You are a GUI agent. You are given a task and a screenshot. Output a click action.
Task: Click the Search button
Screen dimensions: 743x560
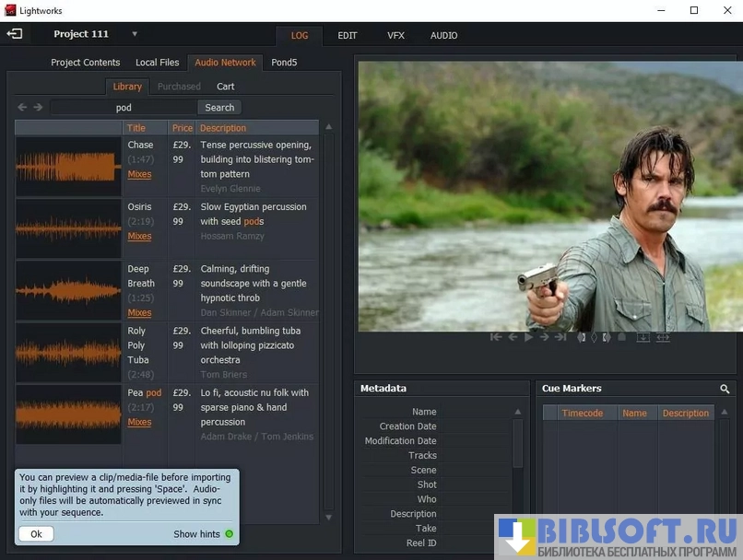pos(219,108)
